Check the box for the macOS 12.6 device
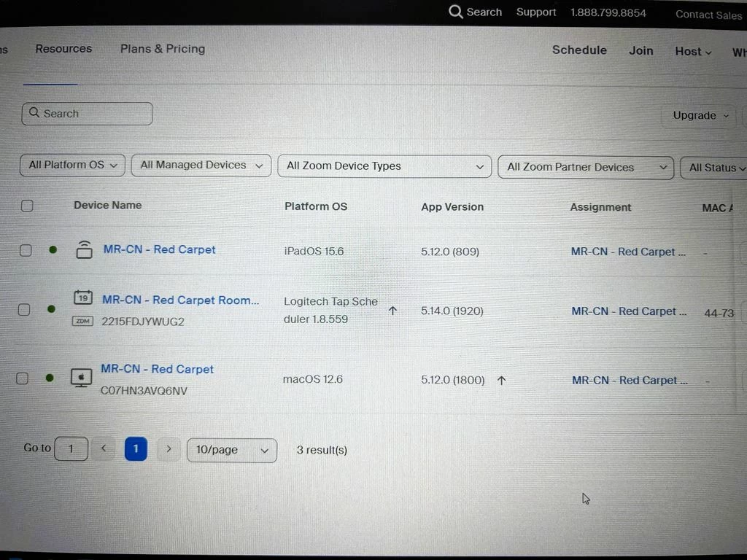The width and height of the screenshot is (747, 560). [x=22, y=378]
